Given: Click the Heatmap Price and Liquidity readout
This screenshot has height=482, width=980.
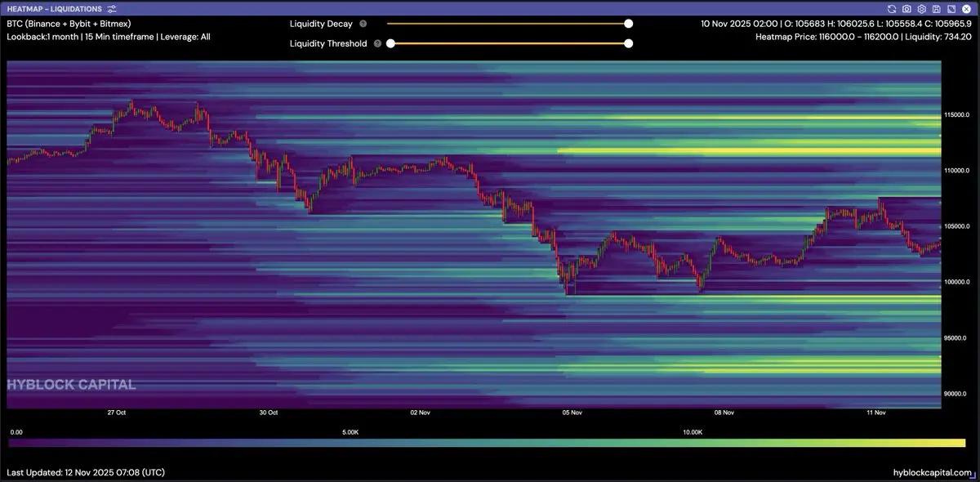Looking at the screenshot, I should pyautogui.click(x=863, y=37).
